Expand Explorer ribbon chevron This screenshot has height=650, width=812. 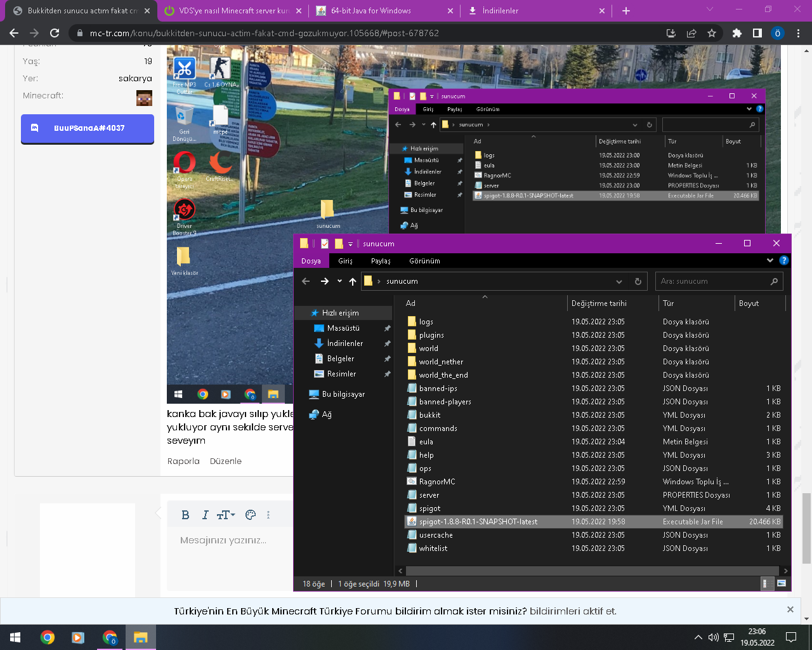point(770,260)
